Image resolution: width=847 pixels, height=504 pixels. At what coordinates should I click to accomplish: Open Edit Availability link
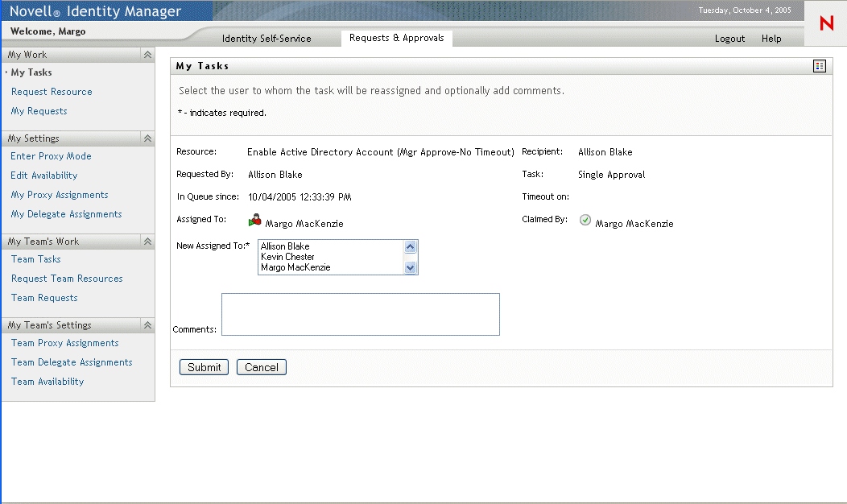(43, 176)
